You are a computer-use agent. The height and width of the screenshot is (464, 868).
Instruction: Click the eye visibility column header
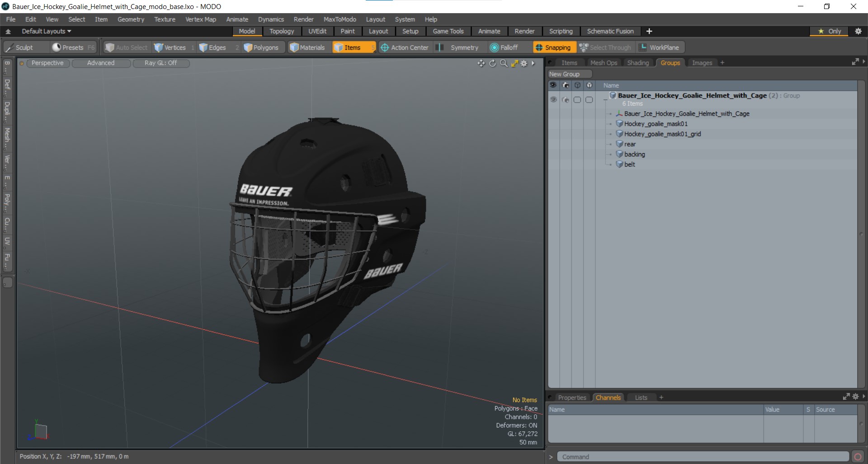click(553, 85)
